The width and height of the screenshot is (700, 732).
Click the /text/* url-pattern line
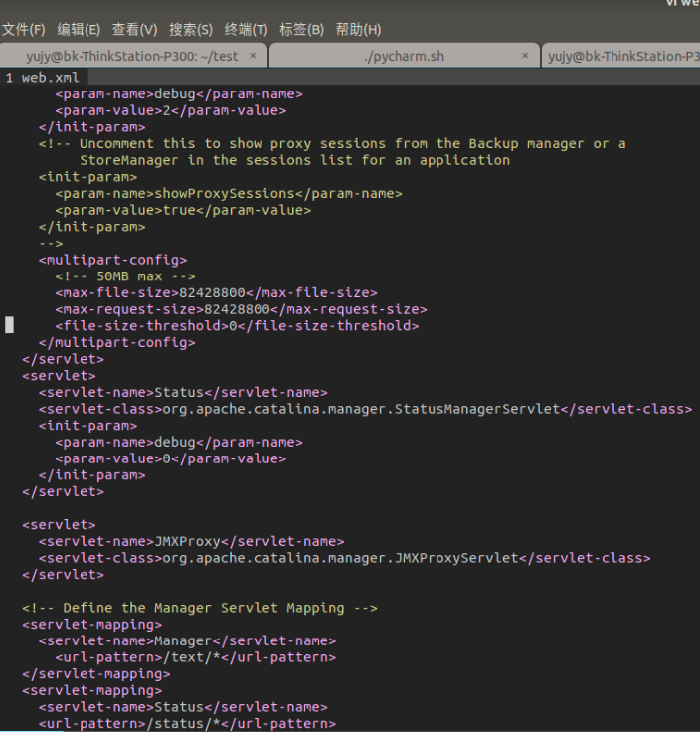195,657
